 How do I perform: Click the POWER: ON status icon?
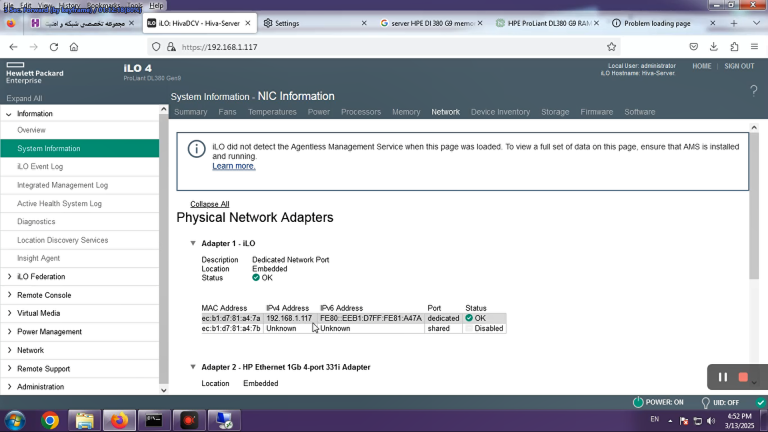(638, 402)
